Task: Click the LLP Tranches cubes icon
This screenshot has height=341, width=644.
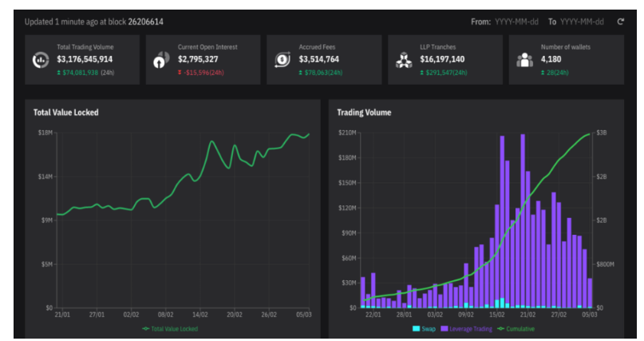Action: click(404, 61)
